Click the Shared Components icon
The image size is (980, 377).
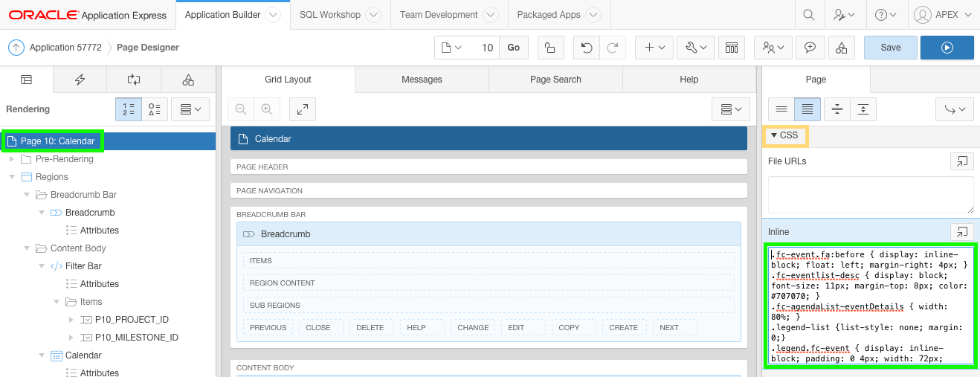click(732, 48)
